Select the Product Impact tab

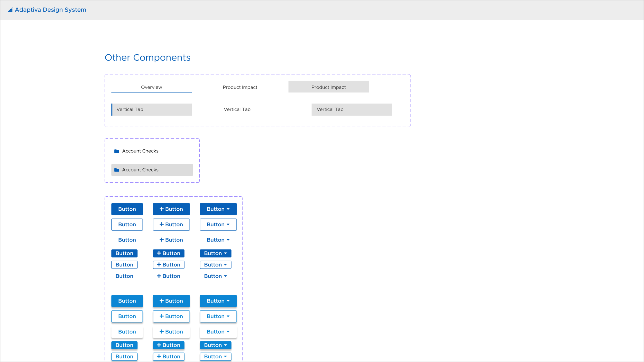240,87
